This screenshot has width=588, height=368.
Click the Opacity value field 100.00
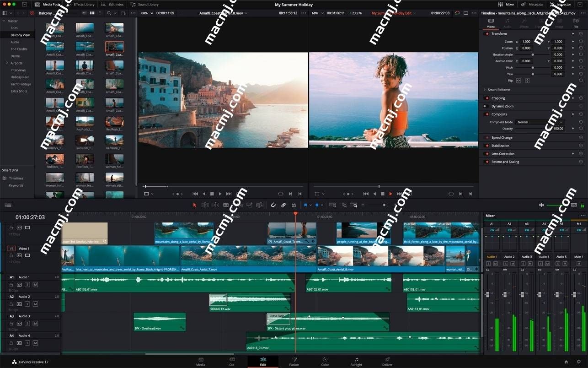pyautogui.click(x=558, y=129)
